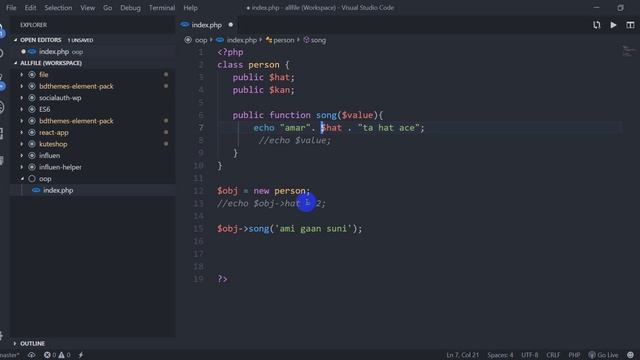Click the song method breadcrumb
The height and width of the screenshot is (360, 640).
pos(318,40)
